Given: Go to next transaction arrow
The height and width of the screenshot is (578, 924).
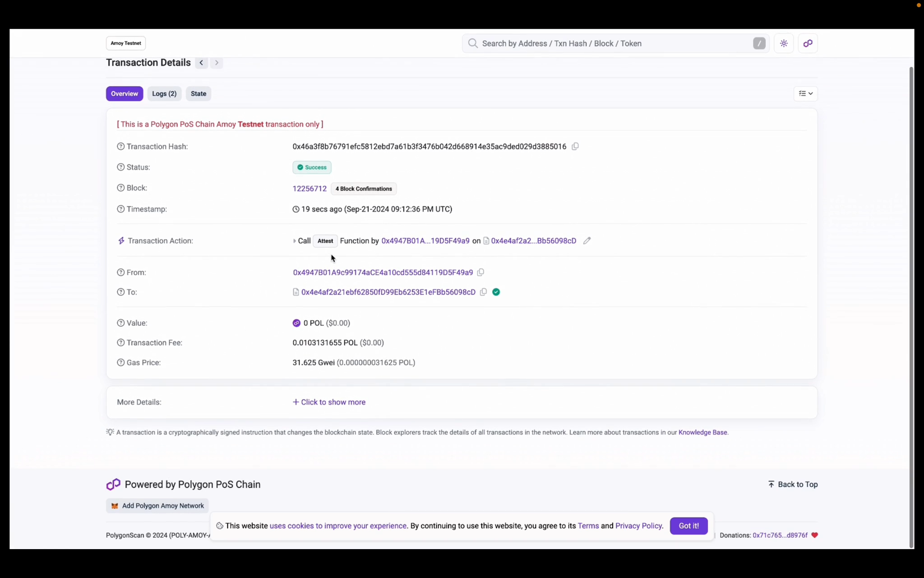Looking at the screenshot, I should pyautogui.click(x=217, y=63).
